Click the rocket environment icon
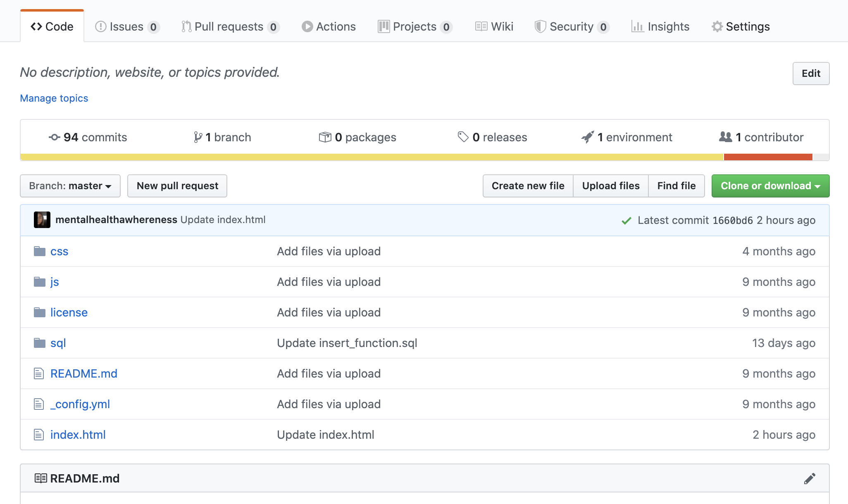The height and width of the screenshot is (504, 848). [587, 137]
